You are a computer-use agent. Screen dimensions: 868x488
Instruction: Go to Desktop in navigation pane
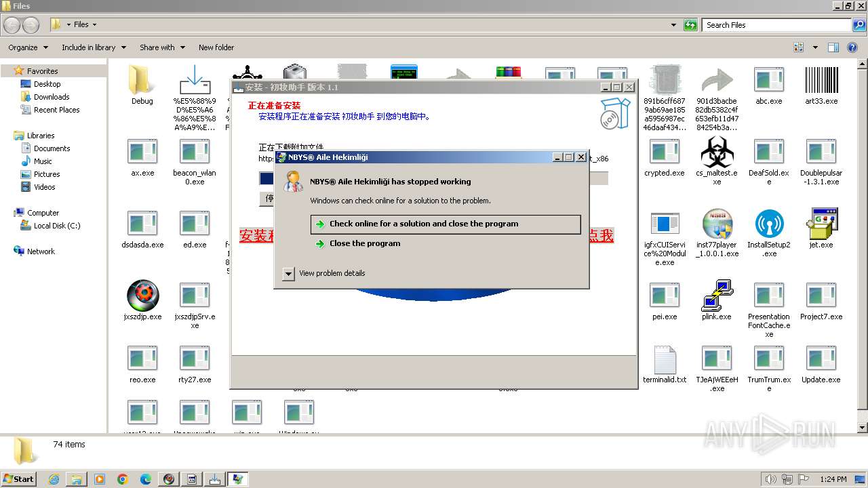point(47,84)
